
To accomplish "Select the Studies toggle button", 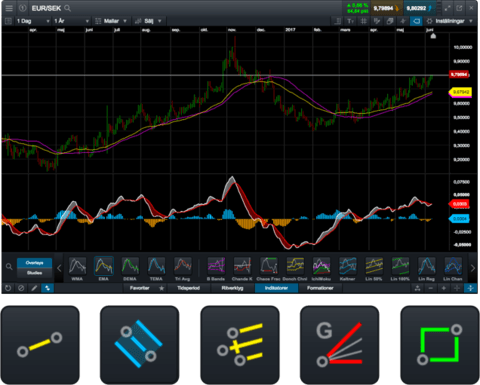I will [34, 273].
